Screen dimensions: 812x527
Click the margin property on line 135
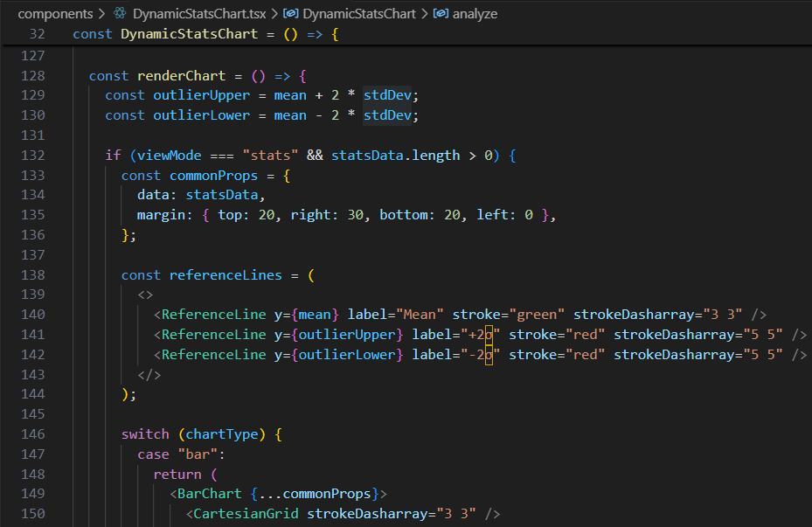click(161, 215)
